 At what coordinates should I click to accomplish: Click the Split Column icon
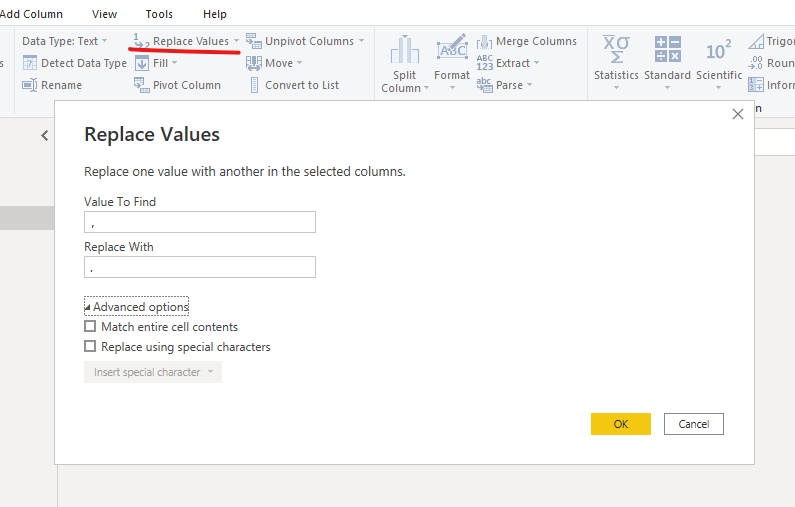[x=405, y=50]
